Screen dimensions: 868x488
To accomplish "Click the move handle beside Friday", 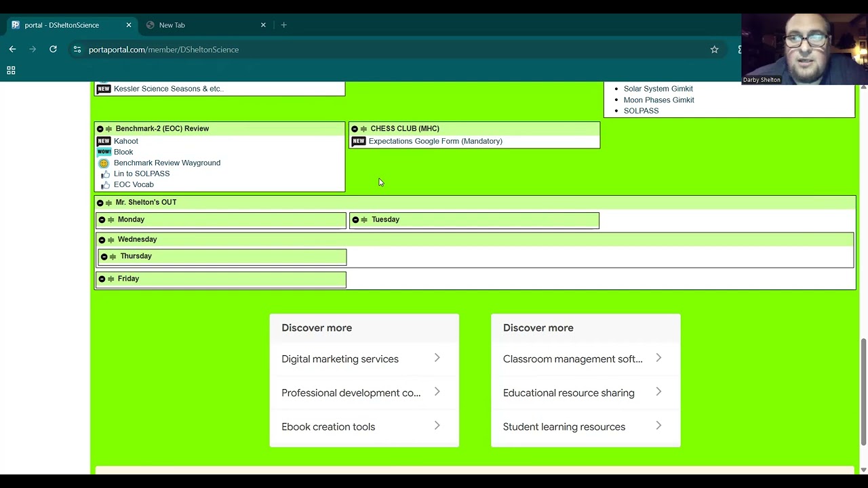I will [111, 279].
